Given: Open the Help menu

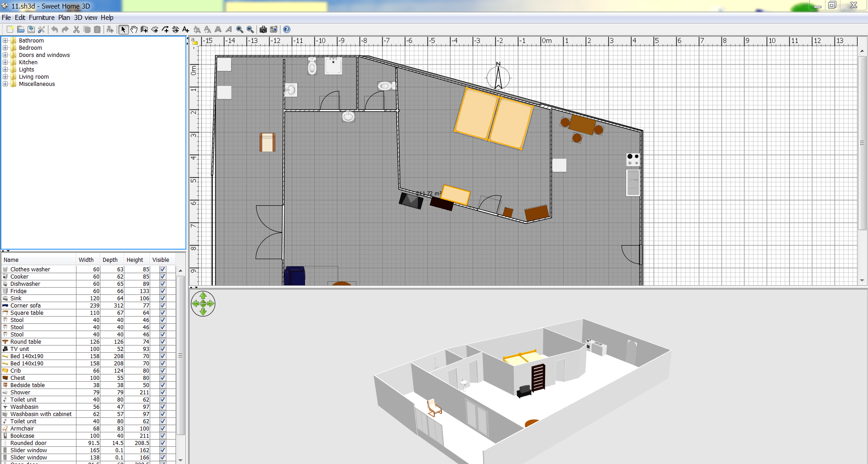Looking at the screenshot, I should pyautogui.click(x=107, y=18).
